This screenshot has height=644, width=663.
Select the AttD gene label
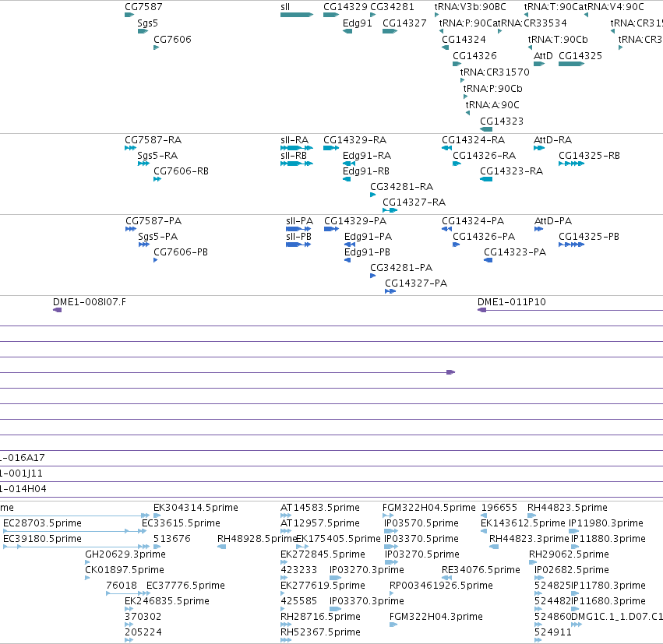click(543, 56)
